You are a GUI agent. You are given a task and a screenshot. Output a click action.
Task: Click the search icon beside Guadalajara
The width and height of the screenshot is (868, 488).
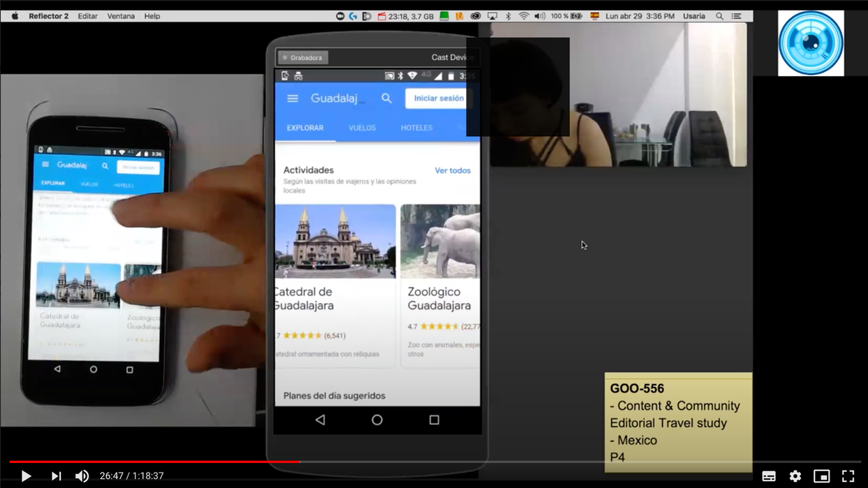386,98
